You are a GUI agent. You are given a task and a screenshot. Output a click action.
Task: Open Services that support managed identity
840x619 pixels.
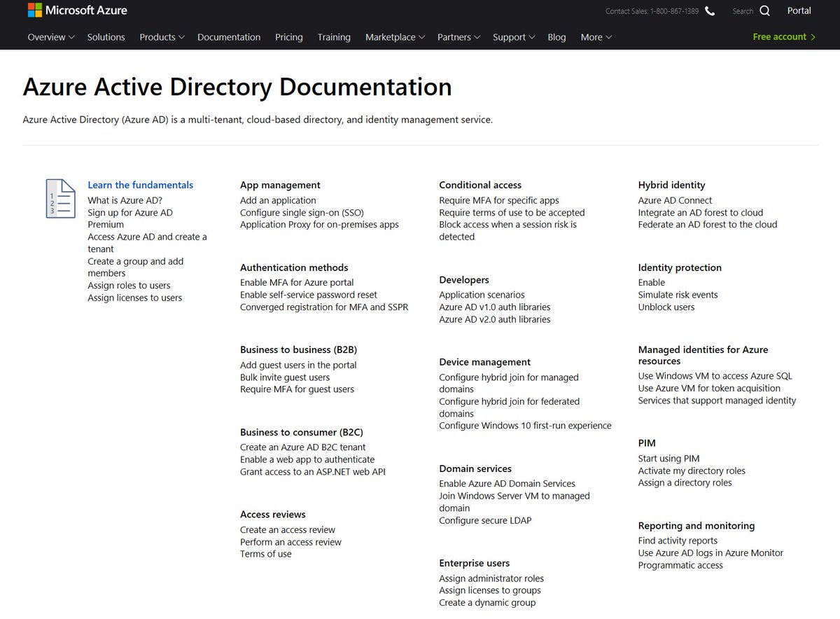(x=717, y=401)
